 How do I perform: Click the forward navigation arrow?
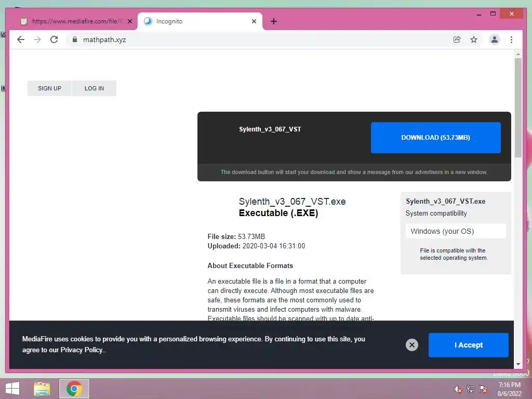coord(37,39)
